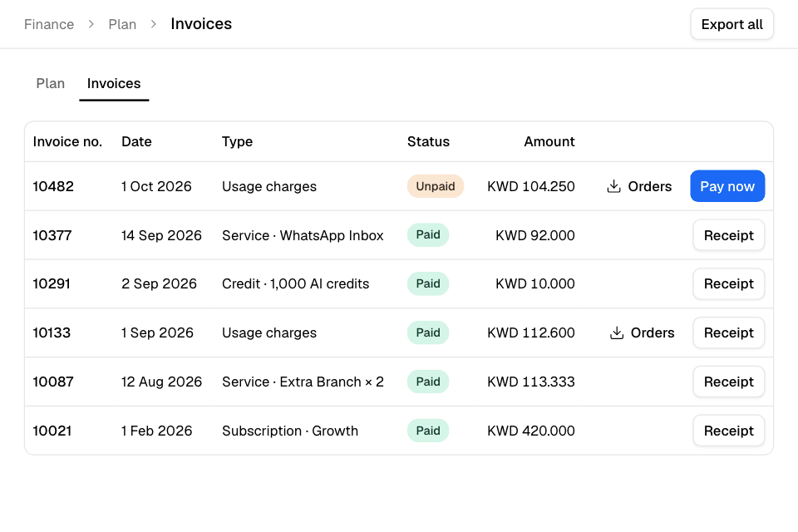Click the date 1 Sep 2026
Viewport: 798px width, 532px height.
click(157, 333)
